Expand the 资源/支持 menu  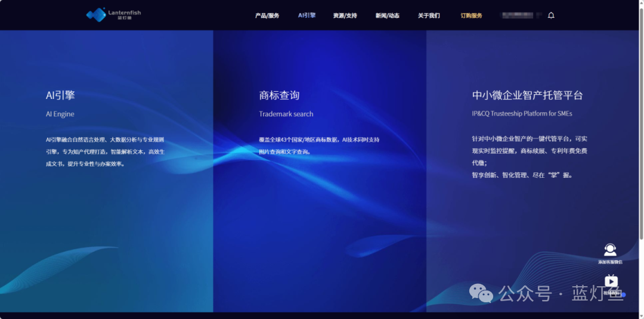point(345,16)
